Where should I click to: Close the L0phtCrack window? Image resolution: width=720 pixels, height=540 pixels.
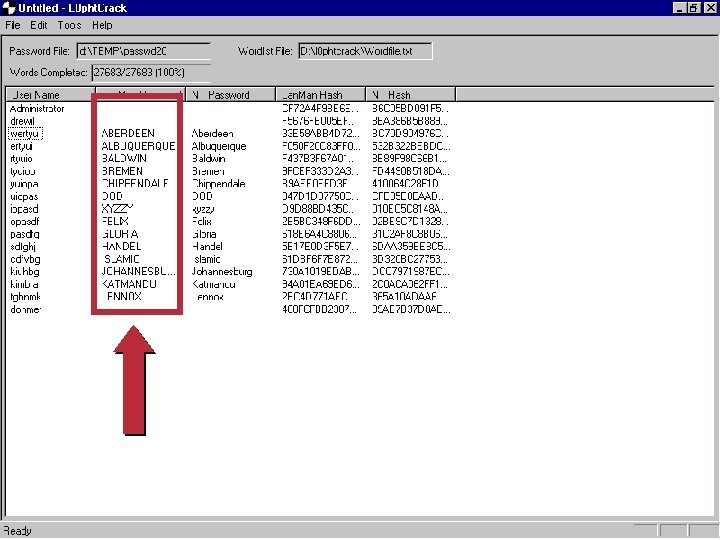coord(710,8)
